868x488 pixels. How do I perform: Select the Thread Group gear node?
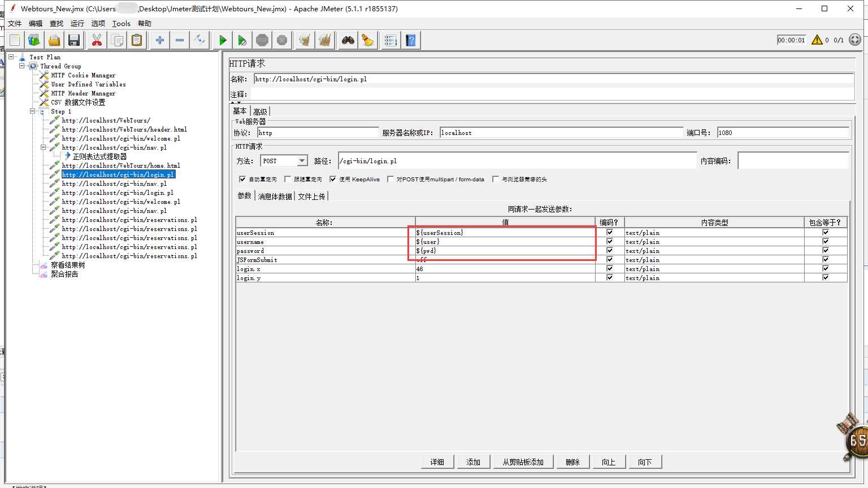(x=60, y=66)
